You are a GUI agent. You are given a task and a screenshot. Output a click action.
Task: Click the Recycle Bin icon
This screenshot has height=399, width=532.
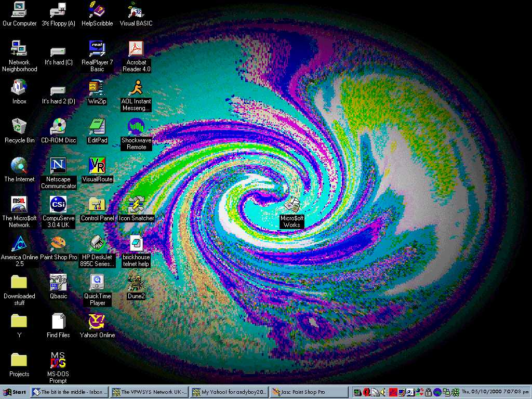click(x=19, y=127)
